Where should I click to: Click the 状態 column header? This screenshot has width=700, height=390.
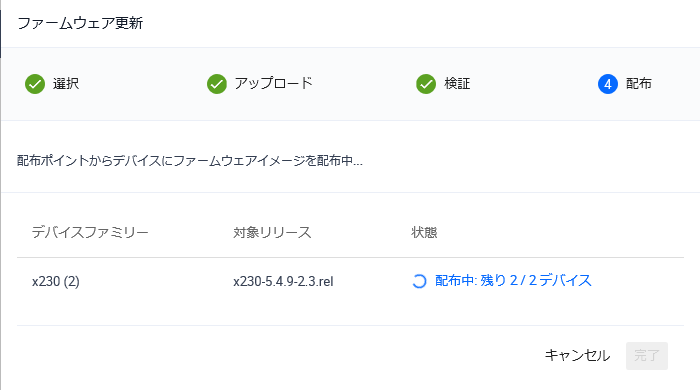[424, 232]
